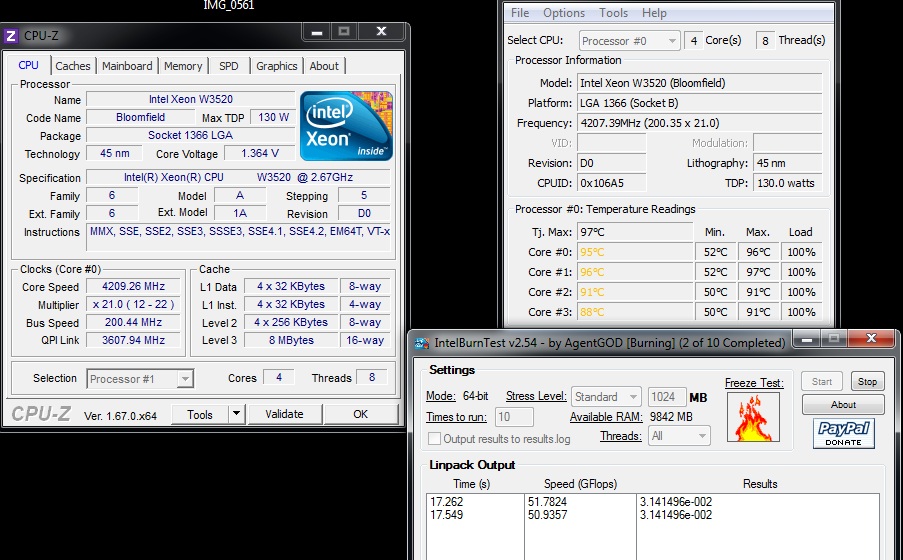Open the Selection Processor #1 dropdown
Image resolution: width=903 pixels, height=560 pixels.
point(140,378)
